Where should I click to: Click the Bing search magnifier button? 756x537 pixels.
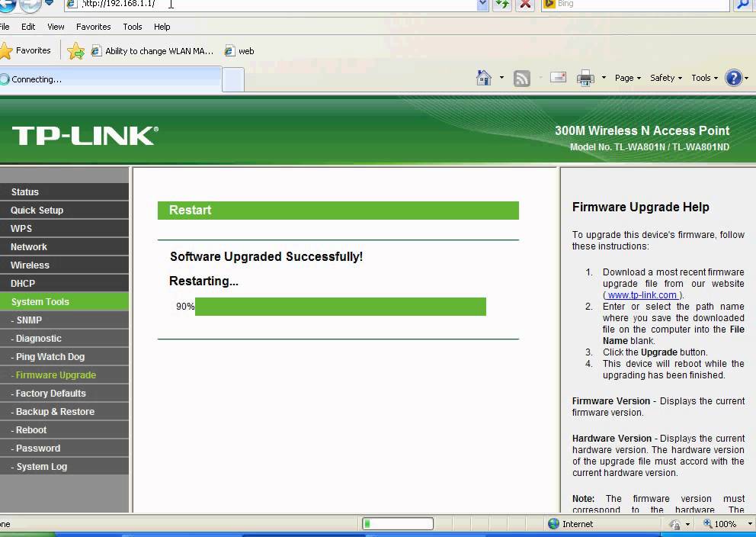click(743, 5)
